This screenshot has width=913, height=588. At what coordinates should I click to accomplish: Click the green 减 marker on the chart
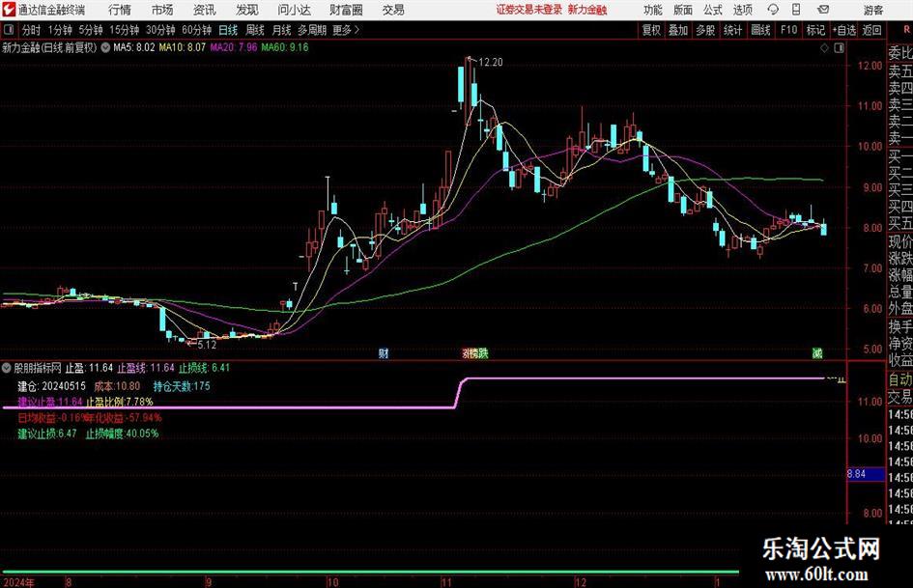pos(817,353)
